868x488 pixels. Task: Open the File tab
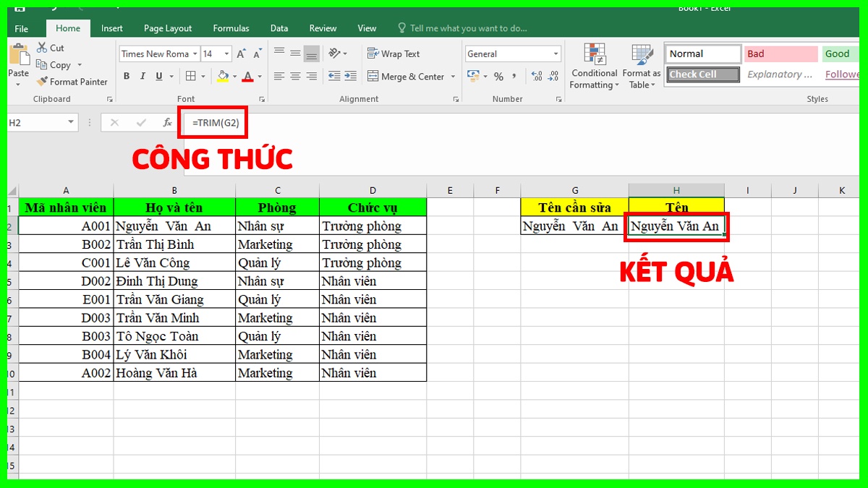[x=22, y=28]
